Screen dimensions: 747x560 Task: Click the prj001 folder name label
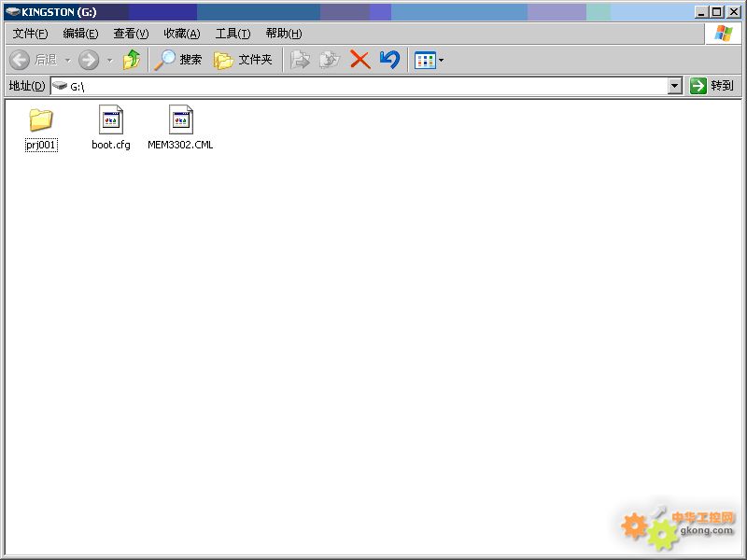coord(41,145)
